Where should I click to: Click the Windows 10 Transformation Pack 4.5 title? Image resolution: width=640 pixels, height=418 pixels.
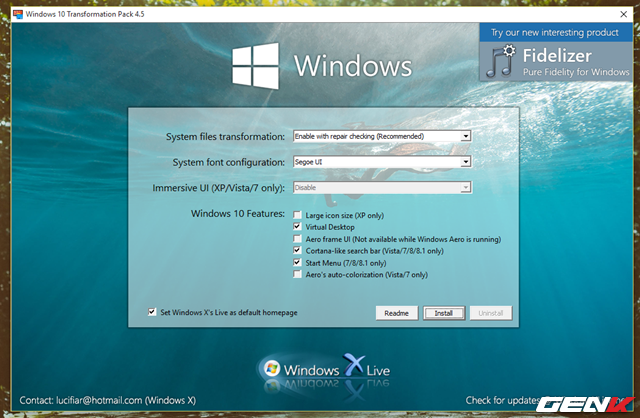pyautogui.click(x=85, y=14)
